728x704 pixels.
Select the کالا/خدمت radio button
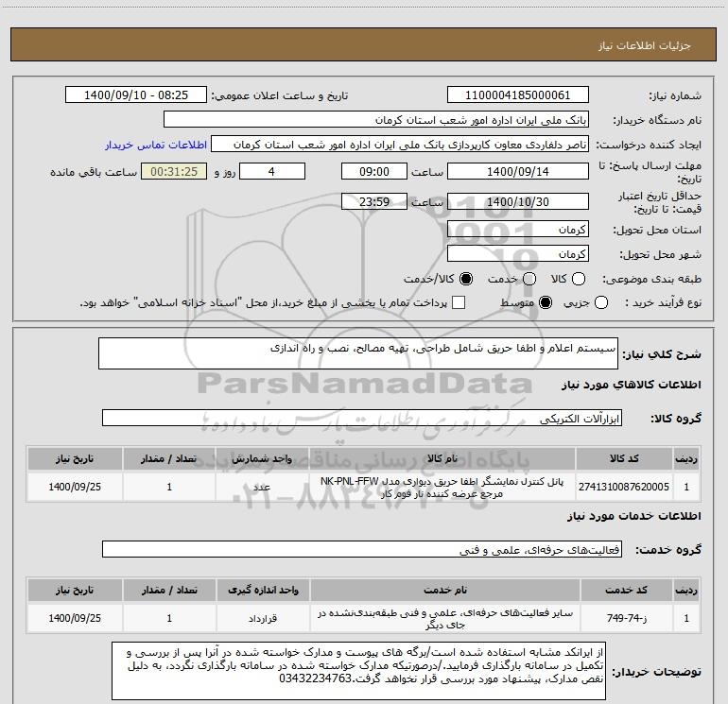click(x=466, y=279)
